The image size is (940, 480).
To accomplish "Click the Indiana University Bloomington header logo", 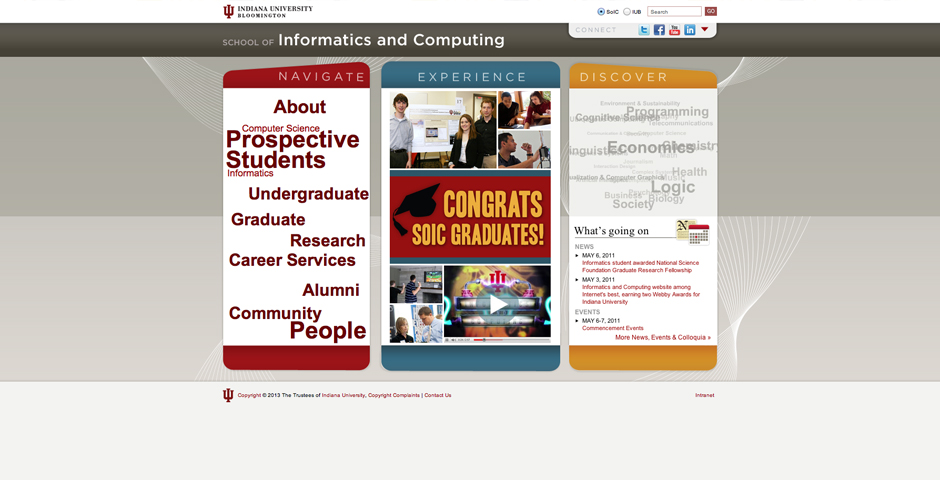I will click(x=268, y=11).
